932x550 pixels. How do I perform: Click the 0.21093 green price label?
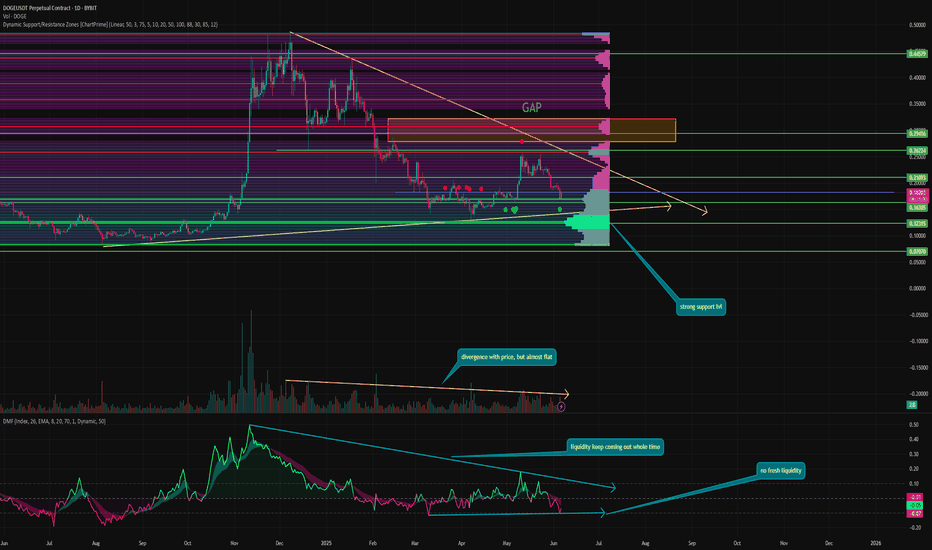(918, 178)
